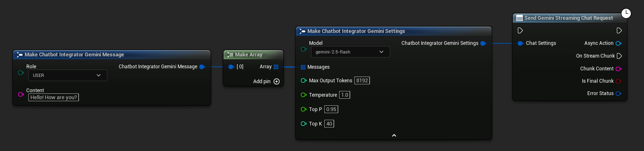The height and width of the screenshot is (151, 644).
Task: Click the Top P value field
Action: click(x=331, y=109)
